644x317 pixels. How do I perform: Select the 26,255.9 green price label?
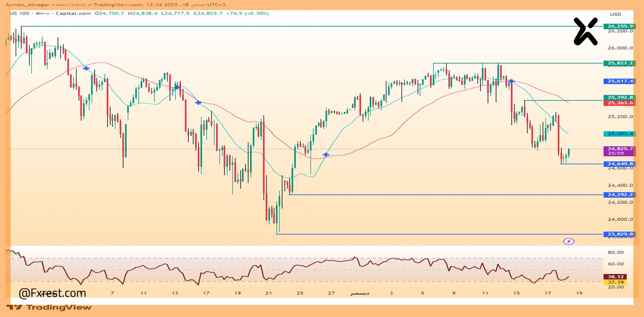coord(620,26)
